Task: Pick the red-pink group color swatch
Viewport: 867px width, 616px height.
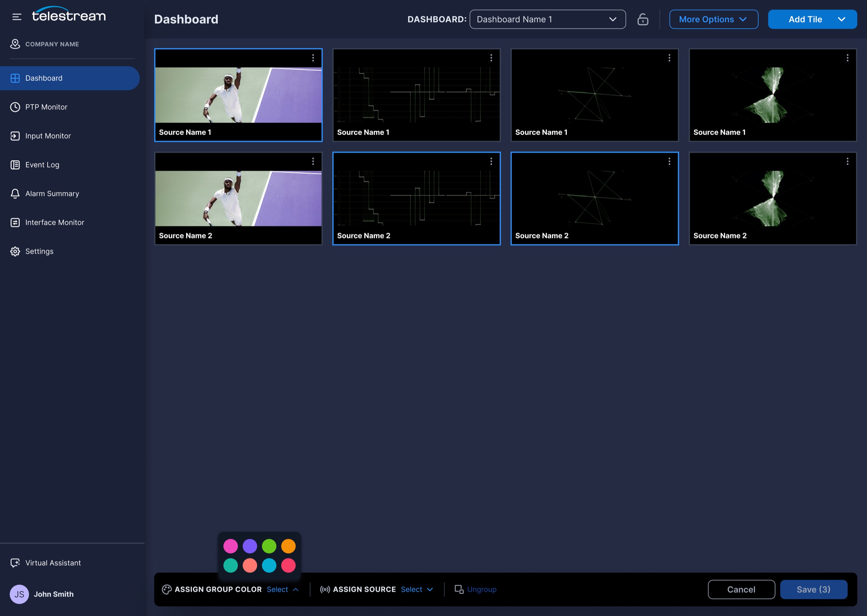Action: coord(288,565)
